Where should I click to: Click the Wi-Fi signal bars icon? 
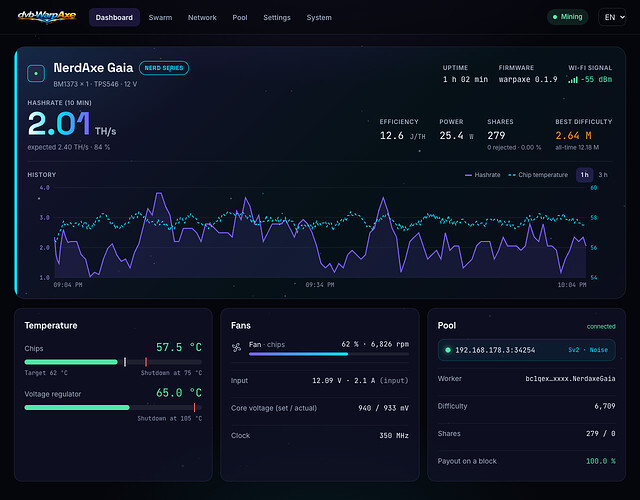tap(573, 80)
